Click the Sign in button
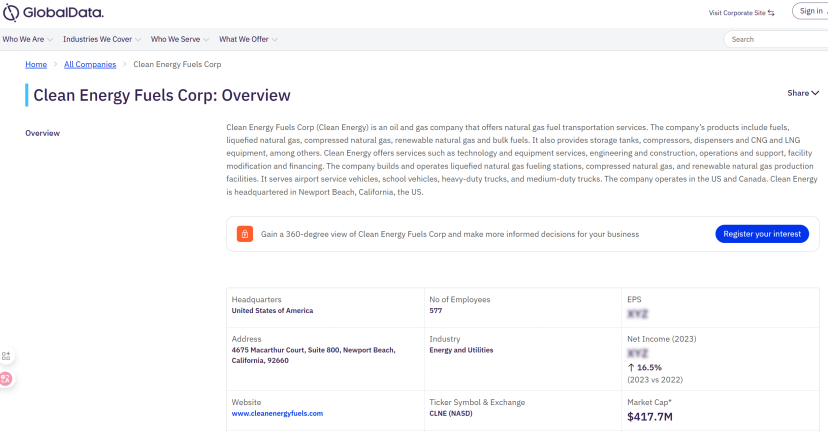The width and height of the screenshot is (829, 432). [x=808, y=12]
